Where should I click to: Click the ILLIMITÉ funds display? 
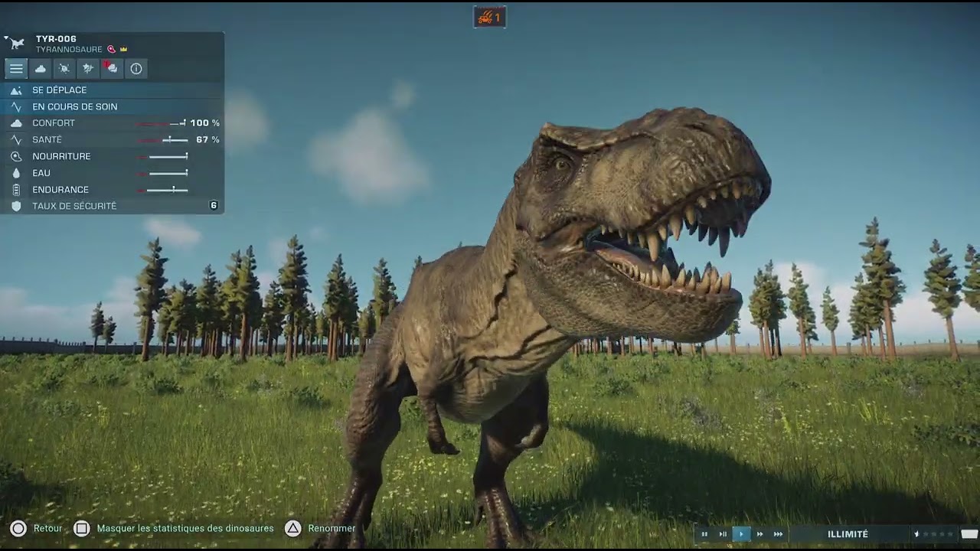(848, 534)
